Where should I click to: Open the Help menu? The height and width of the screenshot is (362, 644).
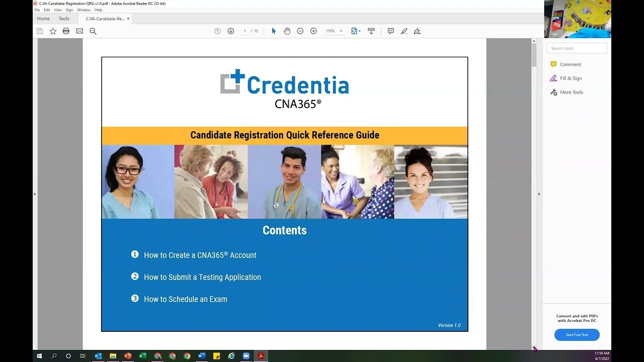[x=99, y=10]
